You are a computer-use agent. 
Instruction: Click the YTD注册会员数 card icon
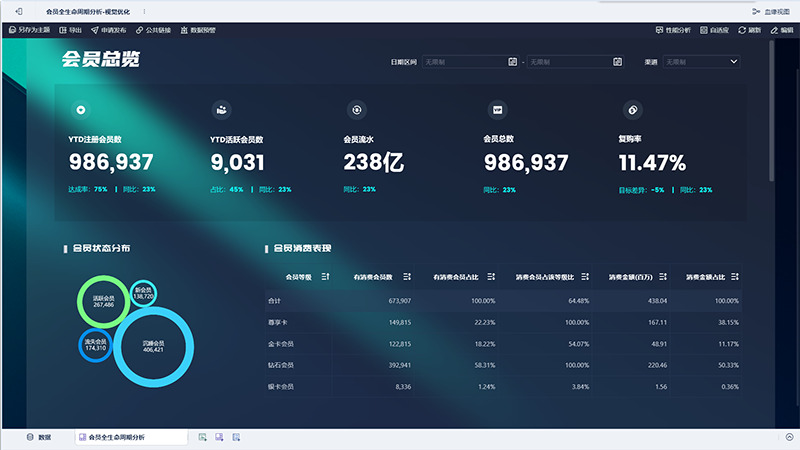point(81,110)
